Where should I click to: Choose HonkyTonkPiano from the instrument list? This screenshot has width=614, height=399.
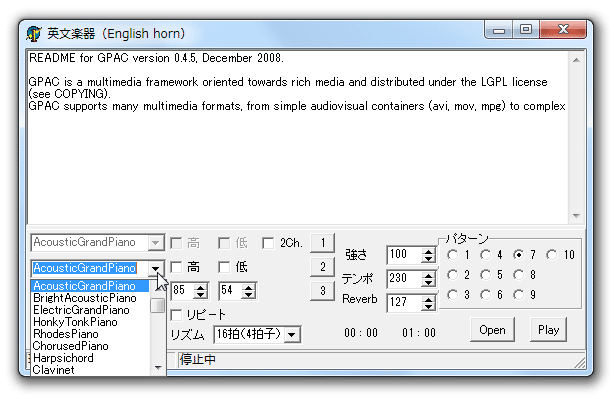point(90,322)
